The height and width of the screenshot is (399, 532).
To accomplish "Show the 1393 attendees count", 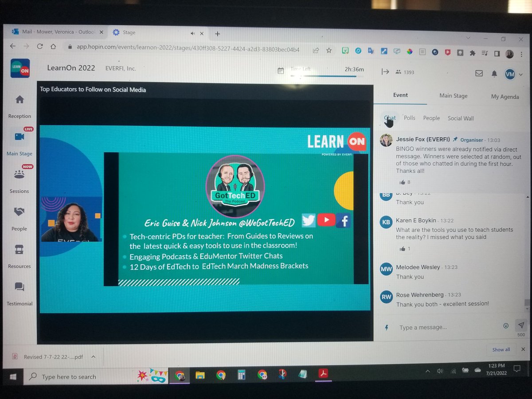I will point(405,72).
